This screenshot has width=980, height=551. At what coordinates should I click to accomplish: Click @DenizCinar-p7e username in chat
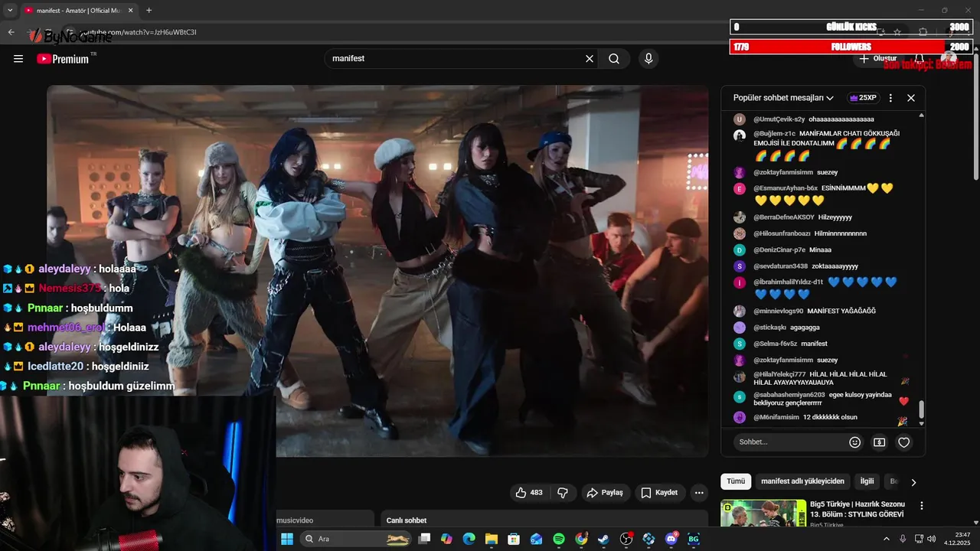coord(779,250)
